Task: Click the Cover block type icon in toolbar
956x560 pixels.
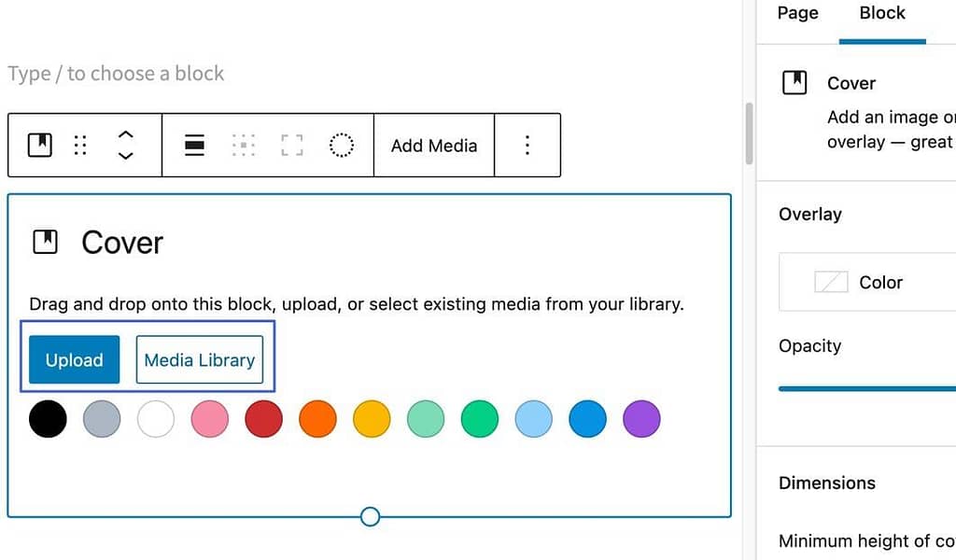Action: point(40,145)
